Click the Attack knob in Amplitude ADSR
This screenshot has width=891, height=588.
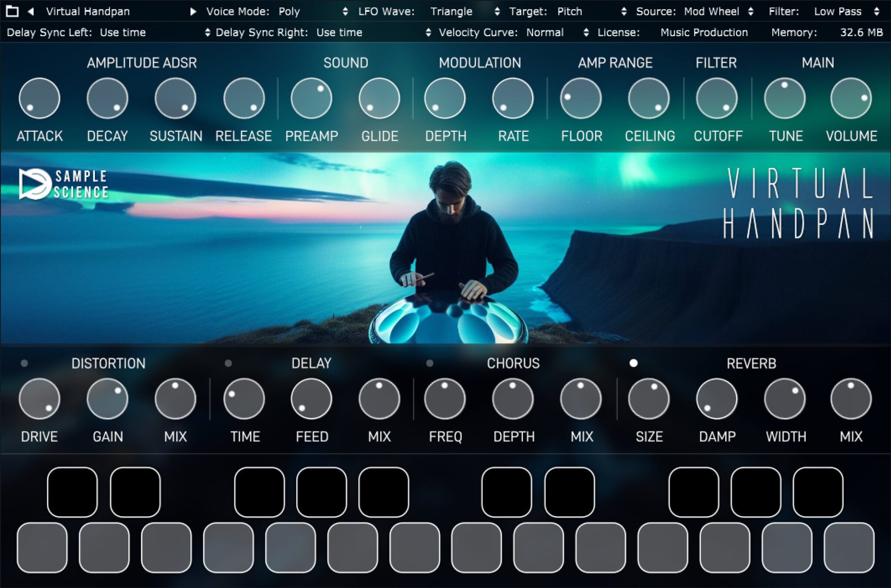tap(40, 98)
